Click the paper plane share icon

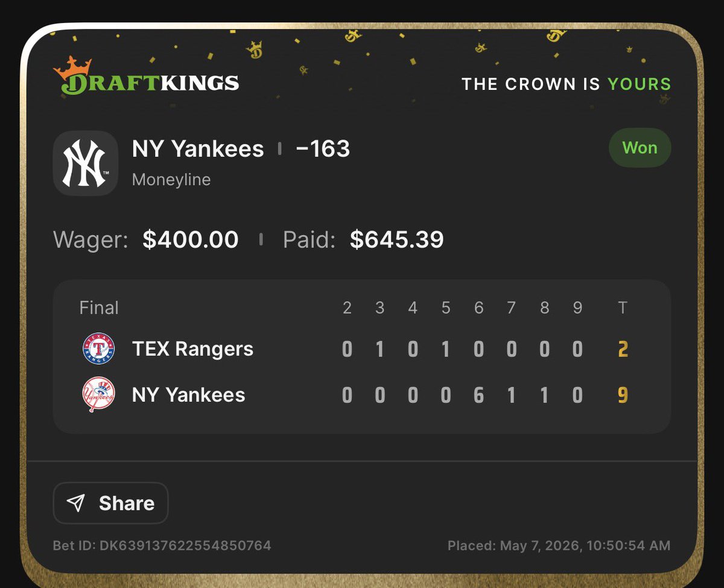tap(75, 503)
